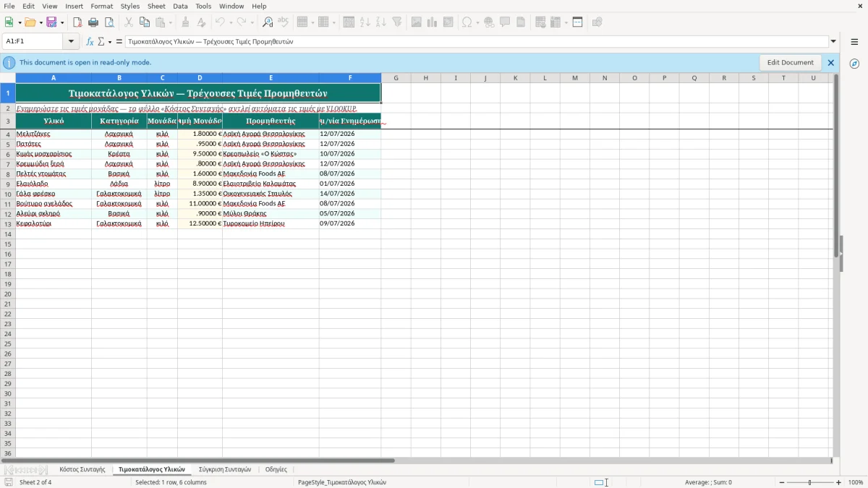This screenshot has height=488, width=868.
Task: Click Insert Special Character omega icon
Action: 467,22
